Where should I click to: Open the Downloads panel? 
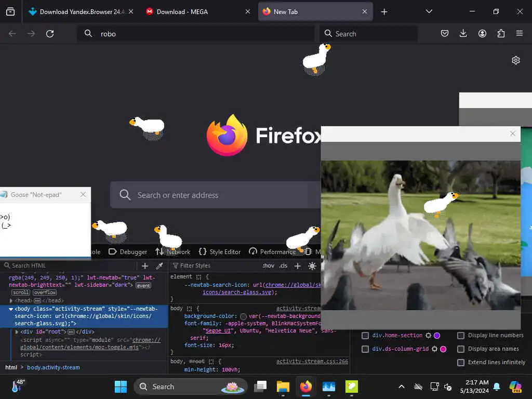tap(463, 33)
